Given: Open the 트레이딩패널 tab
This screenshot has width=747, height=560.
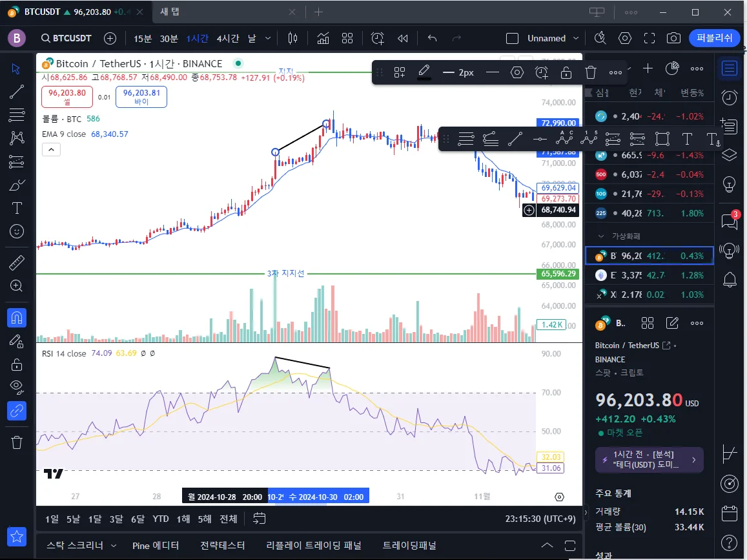Looking at the screenshot, I should (409, 546).
